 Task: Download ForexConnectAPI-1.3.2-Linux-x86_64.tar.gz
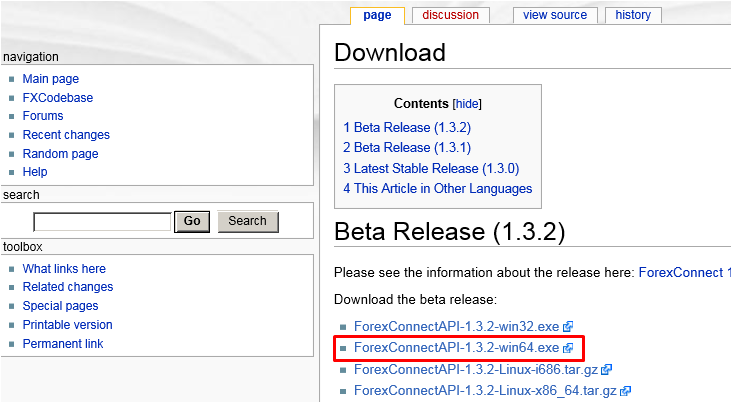pyautogui.click(x=486, y=390)
